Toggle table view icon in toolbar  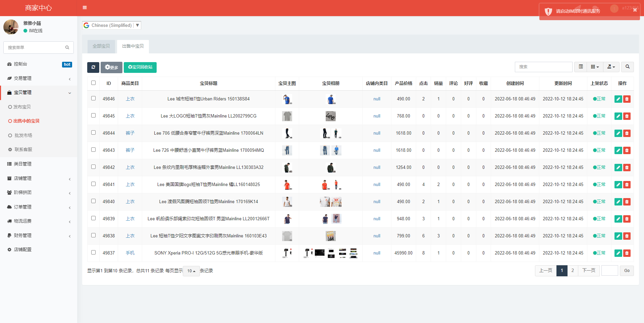click(x=581, y=67)
